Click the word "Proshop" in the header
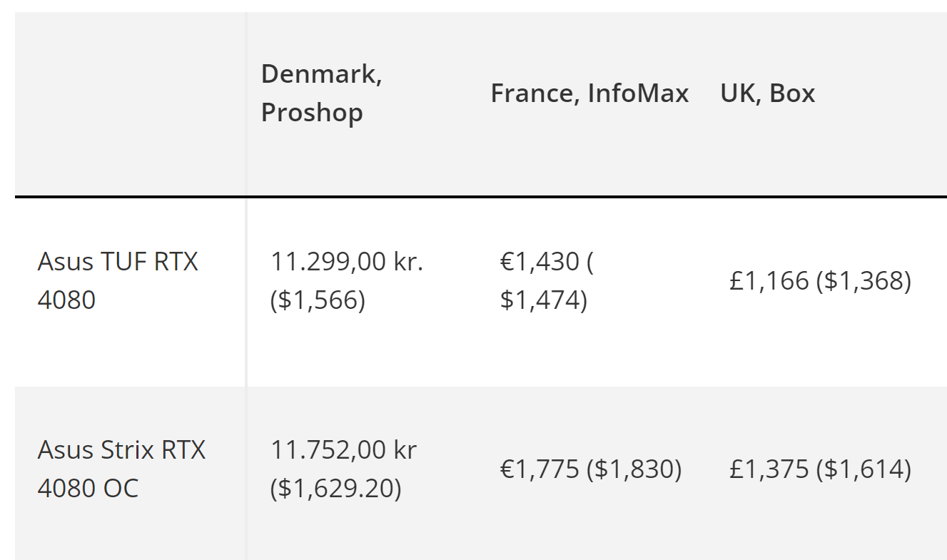The image size is (947, 560). 312,113
